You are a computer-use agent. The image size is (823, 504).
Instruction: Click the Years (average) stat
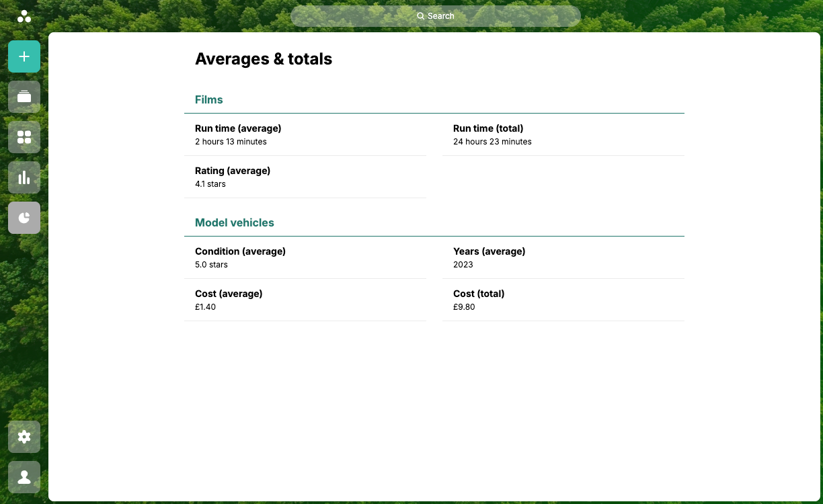(x=489, y=257)
